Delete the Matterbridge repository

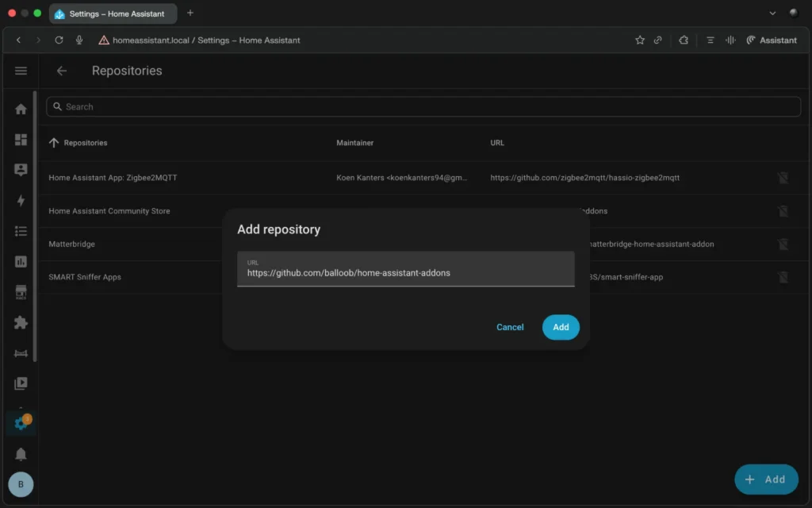point(783,244)
